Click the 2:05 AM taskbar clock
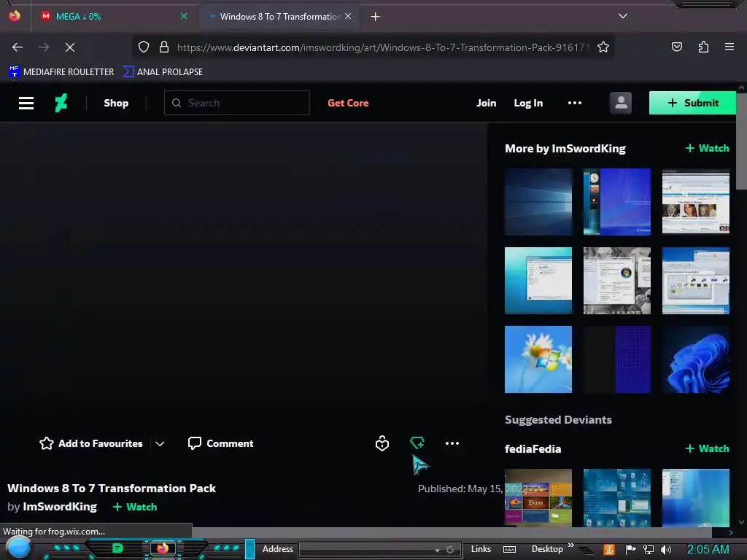This screenshot has width=747, height=560. coord(708,549)
